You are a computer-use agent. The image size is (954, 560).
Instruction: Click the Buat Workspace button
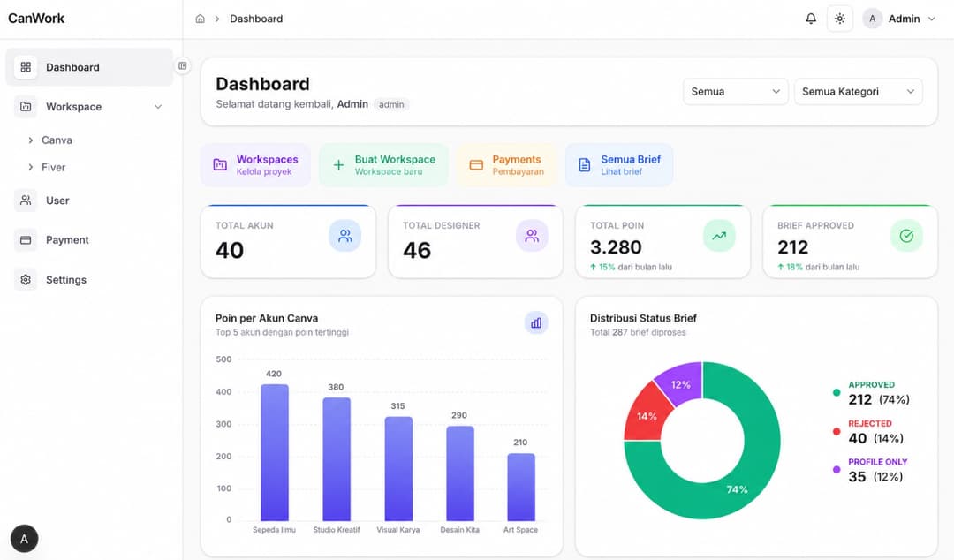coord(384,165)
